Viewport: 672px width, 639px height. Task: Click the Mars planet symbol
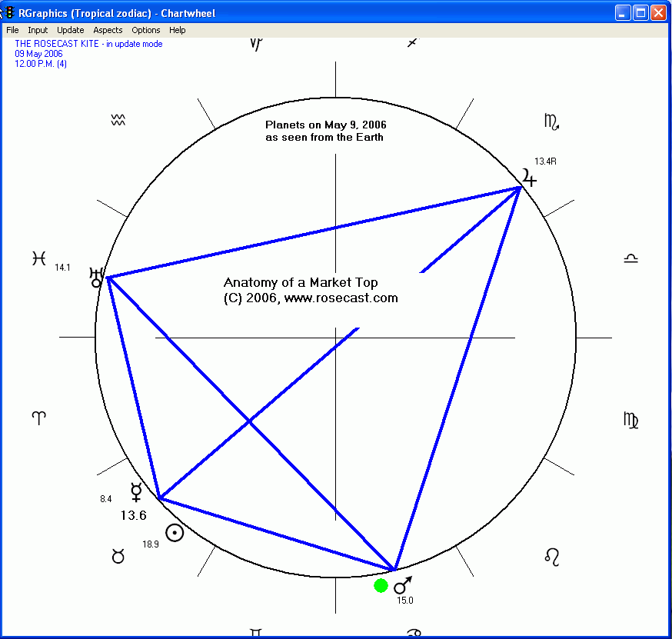click(x=403, y=585)
